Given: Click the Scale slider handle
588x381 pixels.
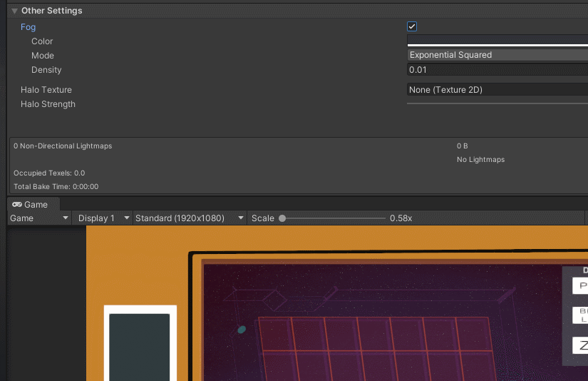Looking at the screenshot, I should (x=282, y=218).
